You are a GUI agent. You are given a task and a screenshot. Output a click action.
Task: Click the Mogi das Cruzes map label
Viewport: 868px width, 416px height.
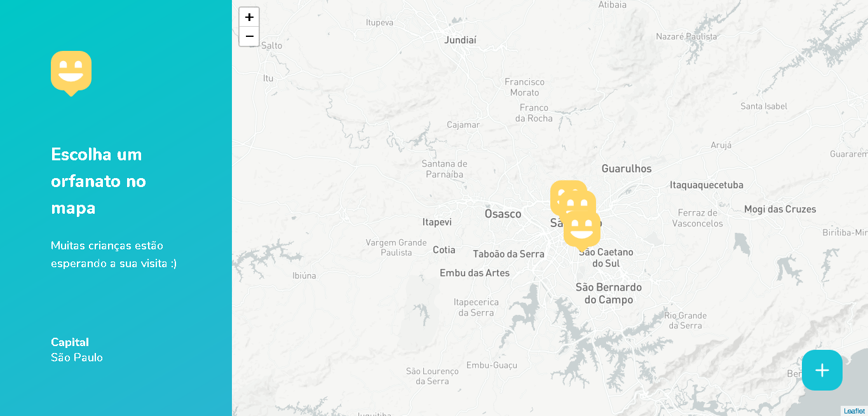(x=780, y=209)
